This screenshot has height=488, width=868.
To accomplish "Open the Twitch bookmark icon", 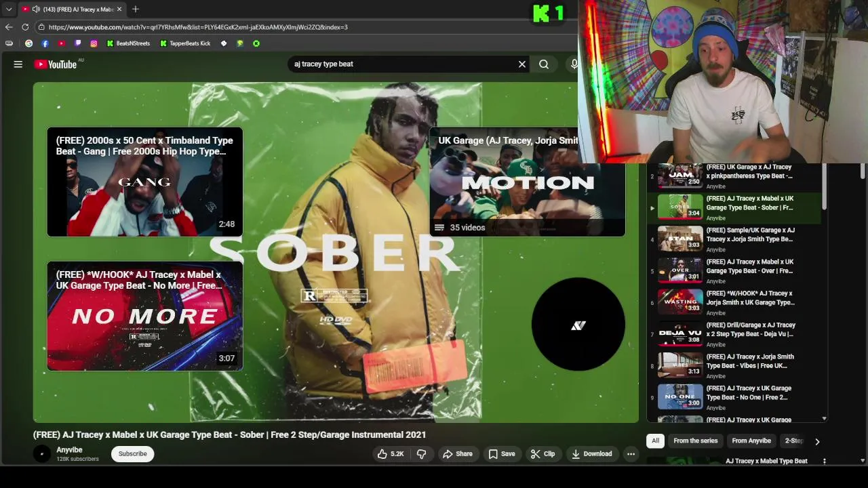I will tap(77, 43).
